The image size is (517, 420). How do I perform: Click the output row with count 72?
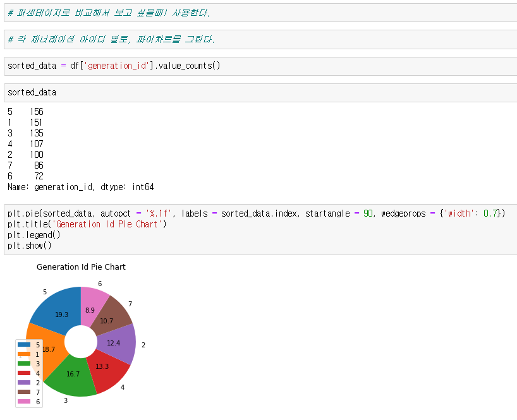click(x=25, y=176)
